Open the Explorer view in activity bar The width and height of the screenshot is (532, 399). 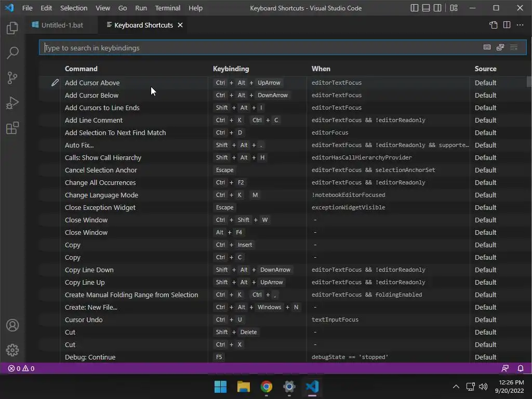pos(12,28)
